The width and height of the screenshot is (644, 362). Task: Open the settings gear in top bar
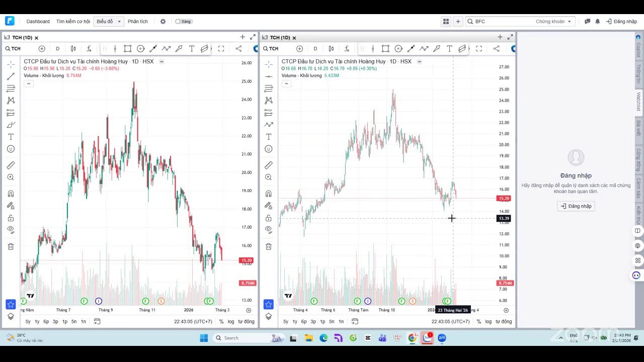pyautogui.click(x=163, y=22)
